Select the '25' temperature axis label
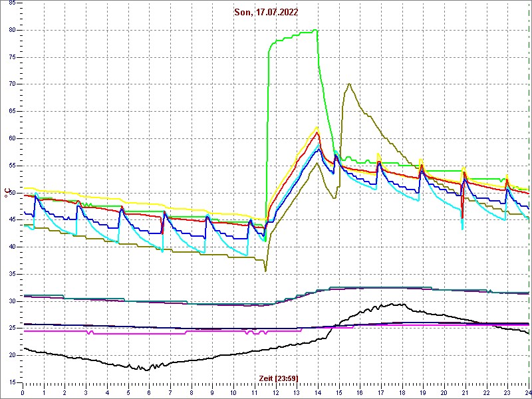The width and height of the screenshot is (532, 399). [x=11, y=329]
